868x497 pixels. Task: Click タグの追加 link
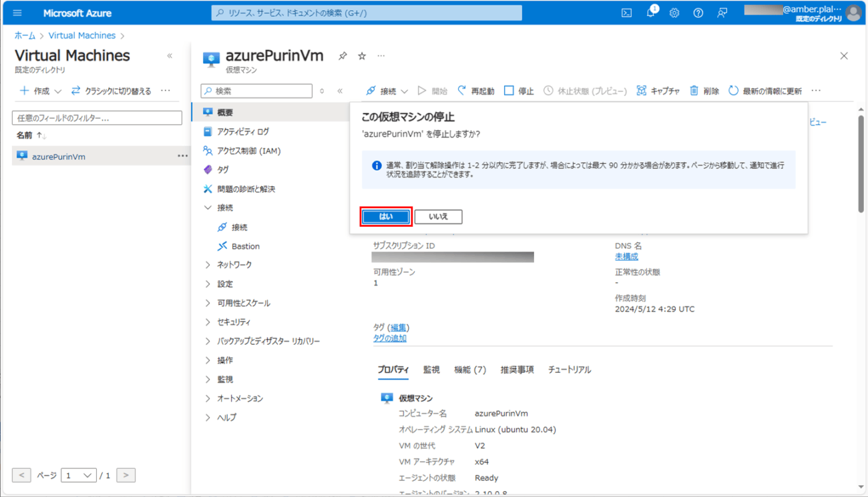[x=390, y=338]
